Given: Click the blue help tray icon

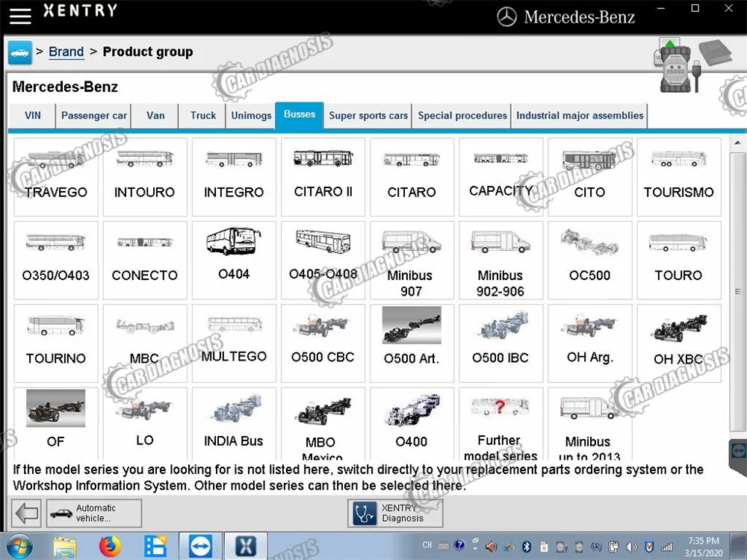Looking at the screenshot, I should (459, 545).
